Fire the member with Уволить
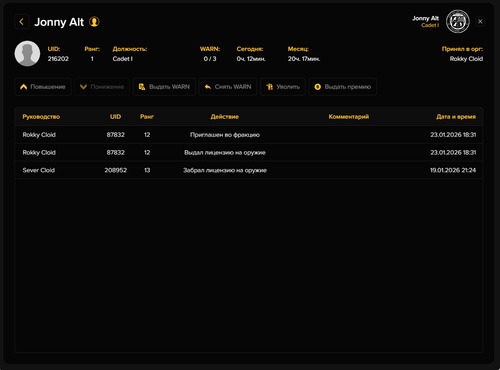500x370 pixels. 283,87
